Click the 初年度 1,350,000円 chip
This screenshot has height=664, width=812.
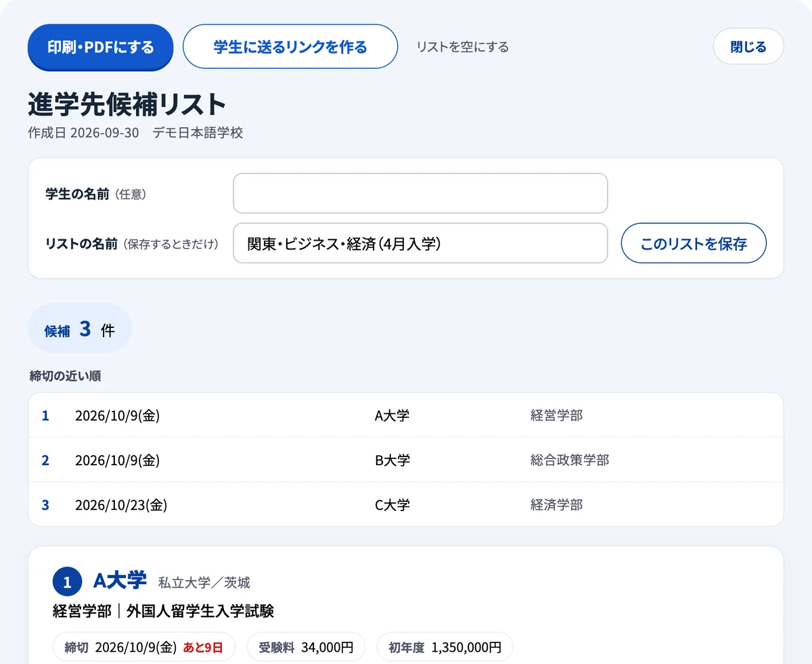point(445,647)
